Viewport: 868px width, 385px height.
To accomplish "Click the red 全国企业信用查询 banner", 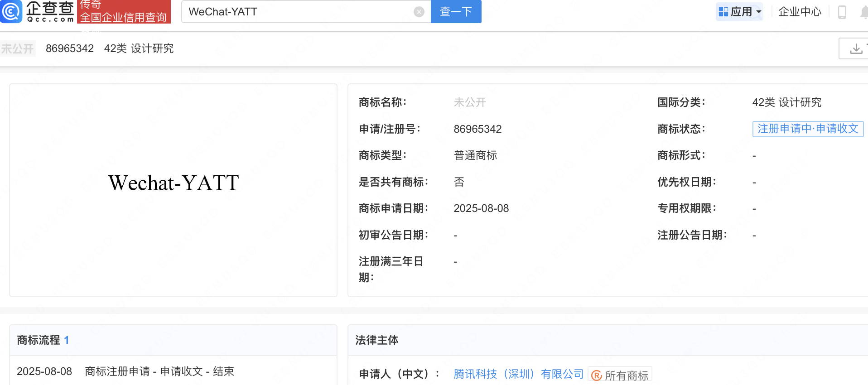I will point(124,12).
